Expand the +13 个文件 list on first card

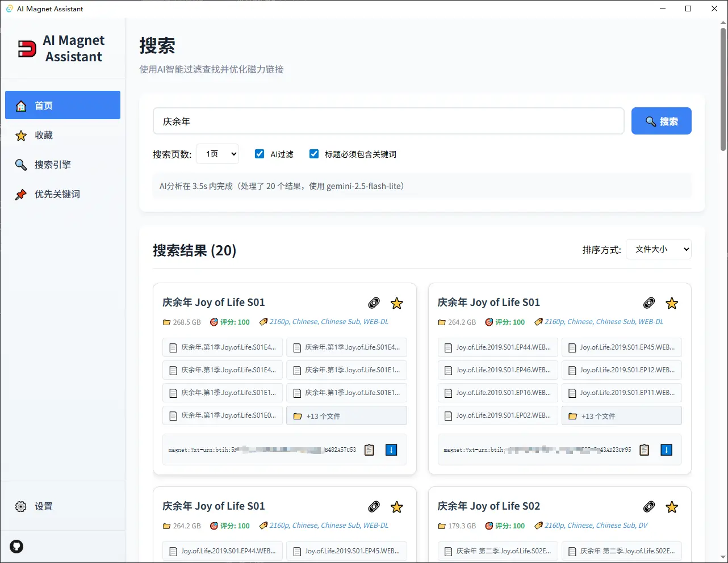(346, 415)
